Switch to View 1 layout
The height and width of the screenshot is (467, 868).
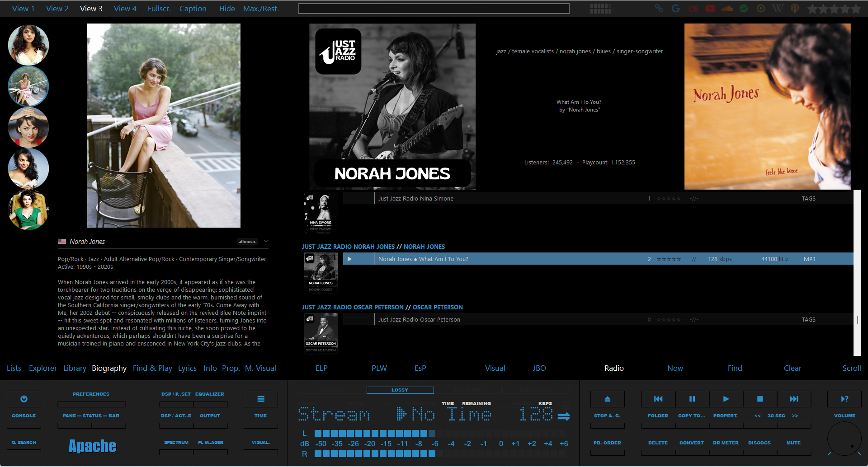(x=23, y=9)
